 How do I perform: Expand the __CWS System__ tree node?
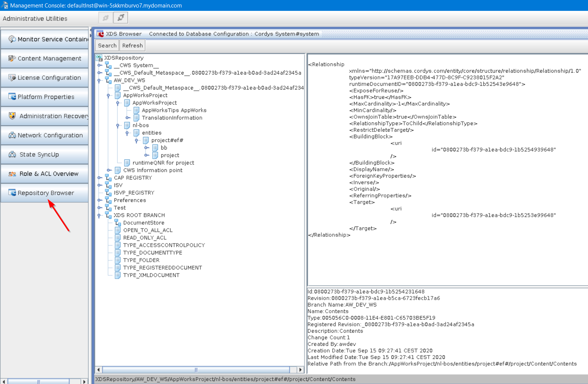pyautogui.click(x=99, y=65)
